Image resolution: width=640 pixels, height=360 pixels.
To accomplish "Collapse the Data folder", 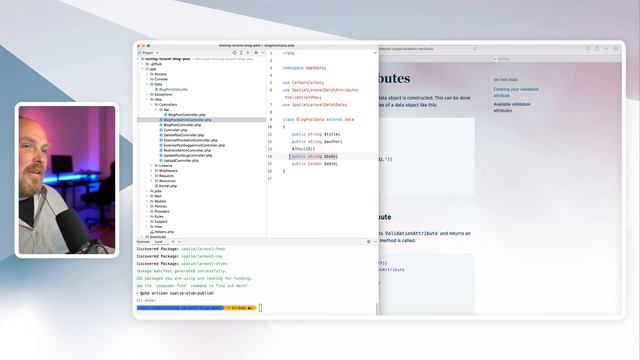I will click(x=147, y=84).
